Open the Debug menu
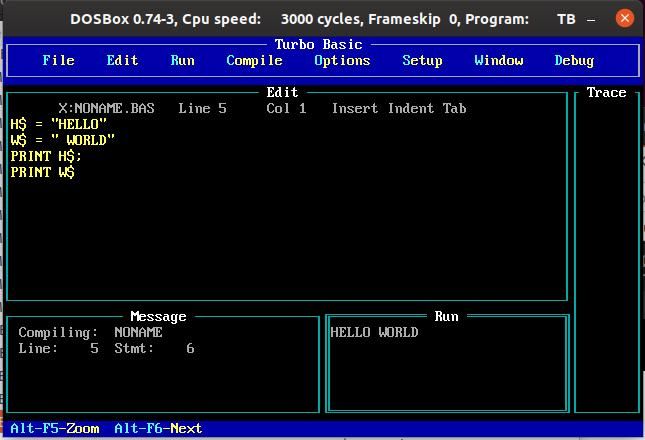645x440 pixels. point(574,61)
